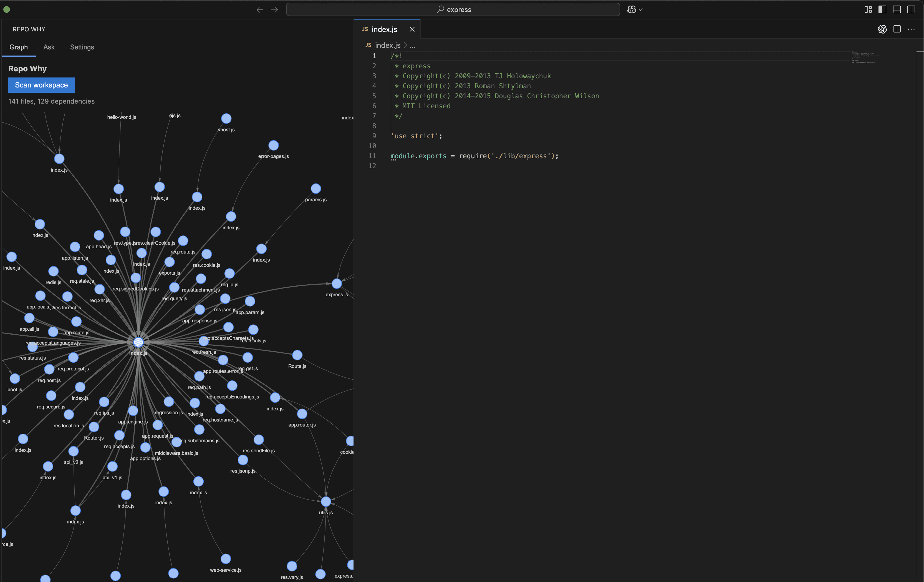Open the editor More Actions menu
The height and width of the screenshot is (582, 924).
coord(911,29)
